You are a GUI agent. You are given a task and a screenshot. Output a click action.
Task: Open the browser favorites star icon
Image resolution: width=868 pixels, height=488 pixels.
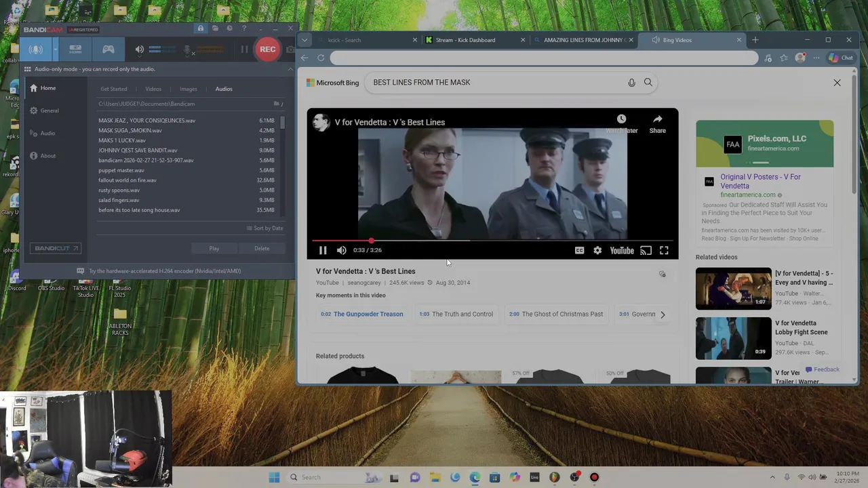coord(784,58)
